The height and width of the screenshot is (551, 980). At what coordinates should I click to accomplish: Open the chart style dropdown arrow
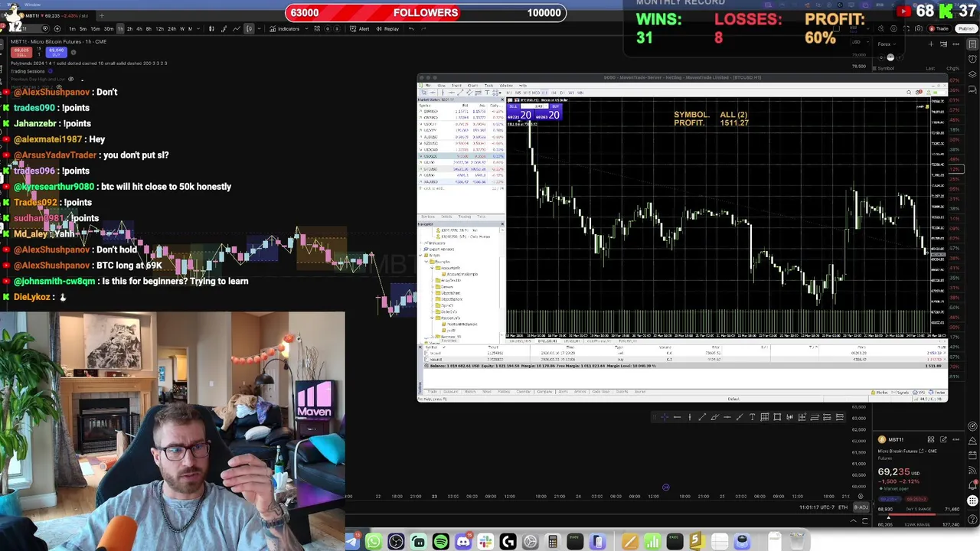point(260,28)
